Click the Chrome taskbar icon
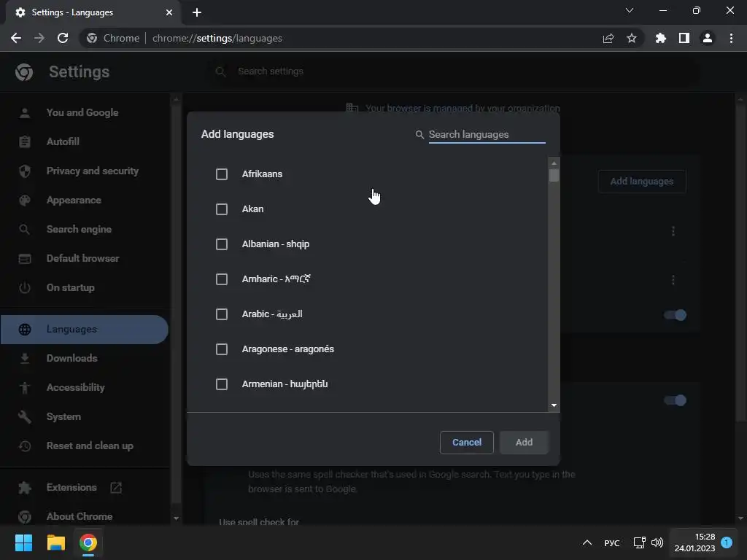Screen dimensions: 747x560 tap(88, 542)
